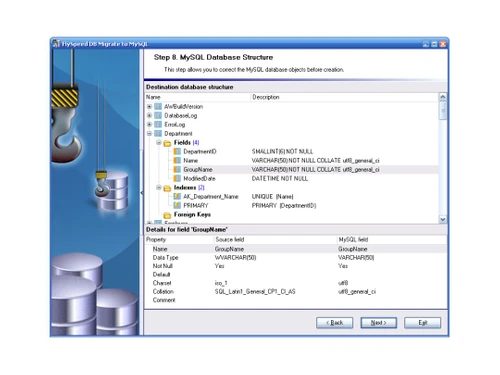This screenshot has width=500, height=375.
Task: Click the application icon in title bar
Action: [x=57, y=44]
